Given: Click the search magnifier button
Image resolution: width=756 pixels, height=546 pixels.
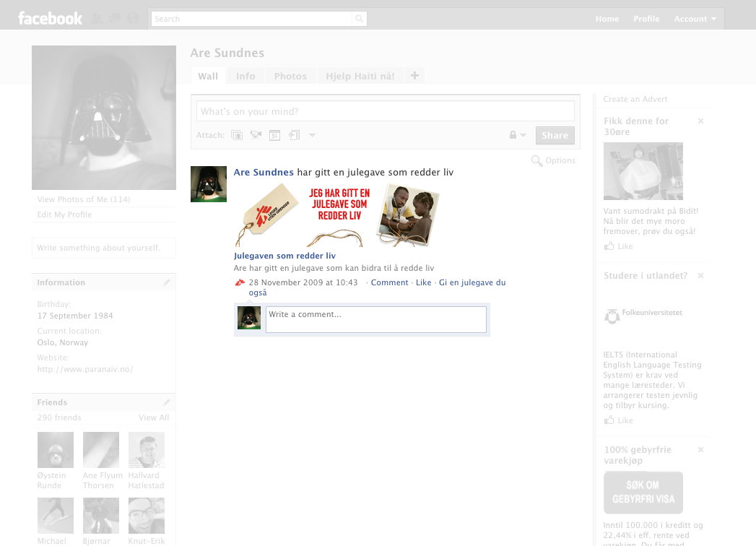Looking at the screenshot, I should [359, 19].
